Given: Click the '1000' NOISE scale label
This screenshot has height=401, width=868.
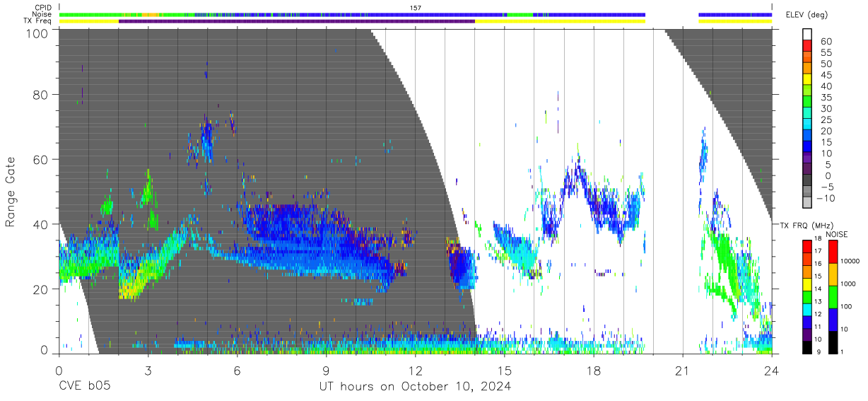Looking at the screenshot, I should 848,284.
